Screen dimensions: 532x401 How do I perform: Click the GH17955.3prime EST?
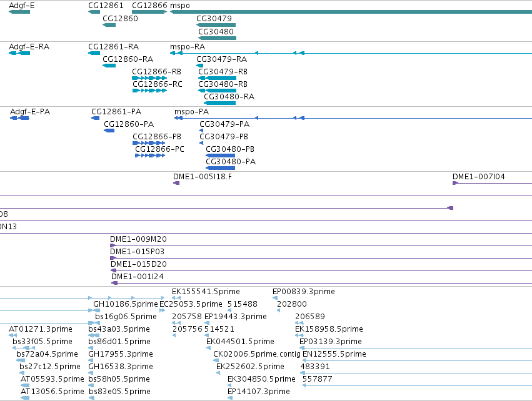91,360
